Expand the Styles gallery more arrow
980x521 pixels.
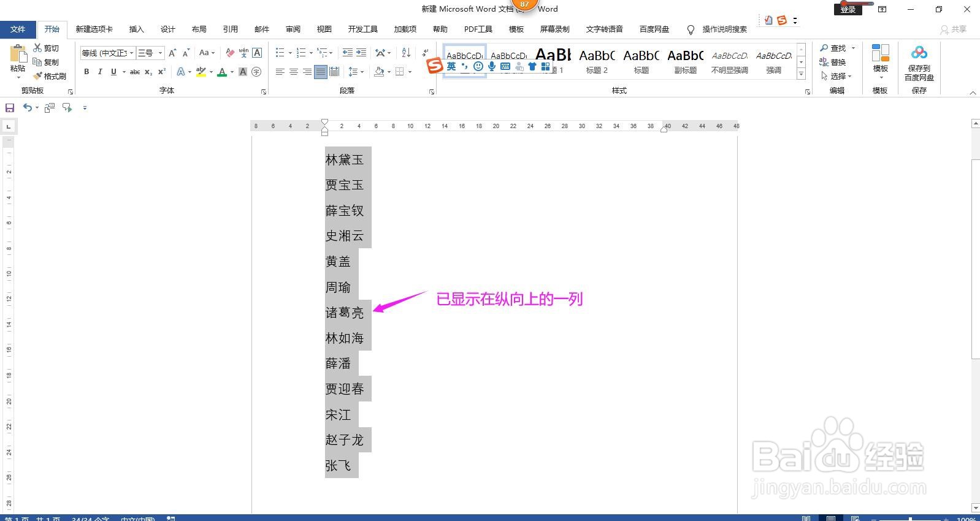[801, 74]
